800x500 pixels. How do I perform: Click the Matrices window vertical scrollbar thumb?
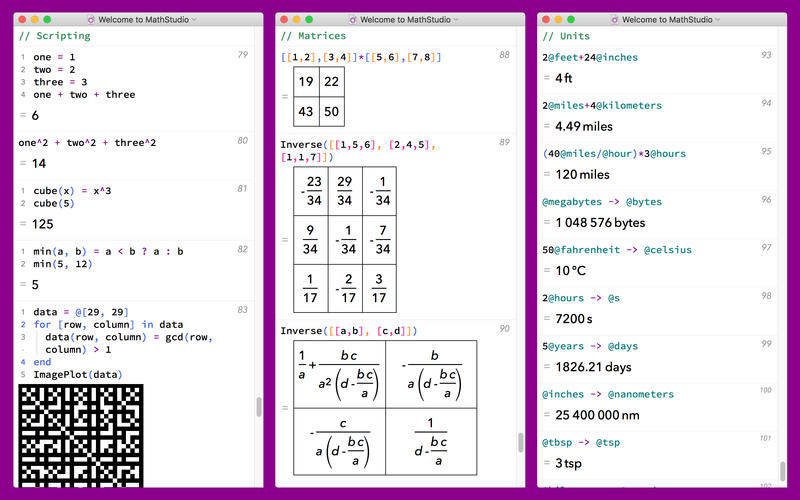coord(521,442)
